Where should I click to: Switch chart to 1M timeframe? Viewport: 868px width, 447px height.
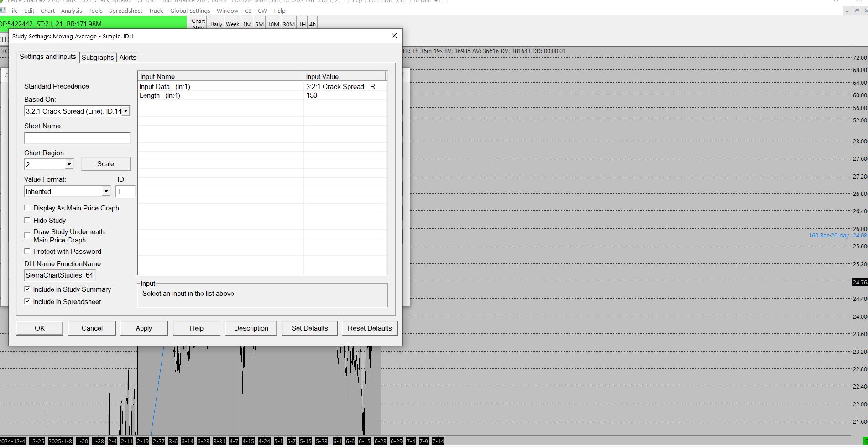click(247, 24)
